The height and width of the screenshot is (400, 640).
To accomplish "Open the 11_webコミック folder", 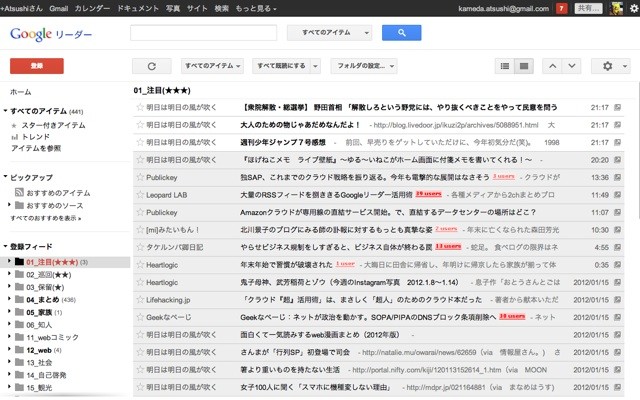I will 52,338.
